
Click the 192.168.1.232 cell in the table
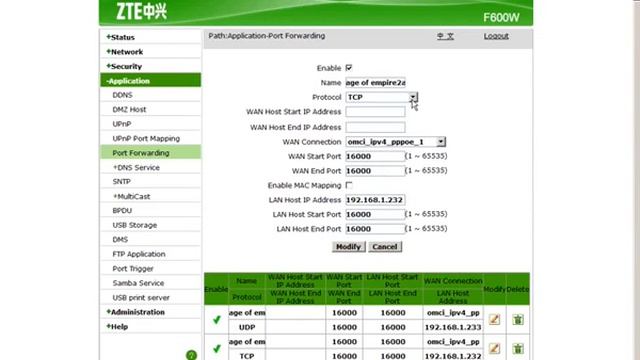453,356
